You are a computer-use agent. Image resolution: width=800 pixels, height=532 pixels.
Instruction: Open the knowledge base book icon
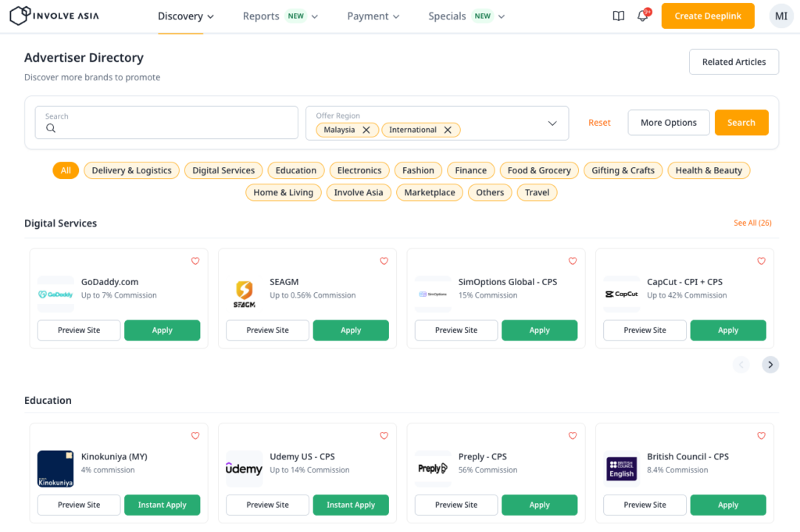619,16
